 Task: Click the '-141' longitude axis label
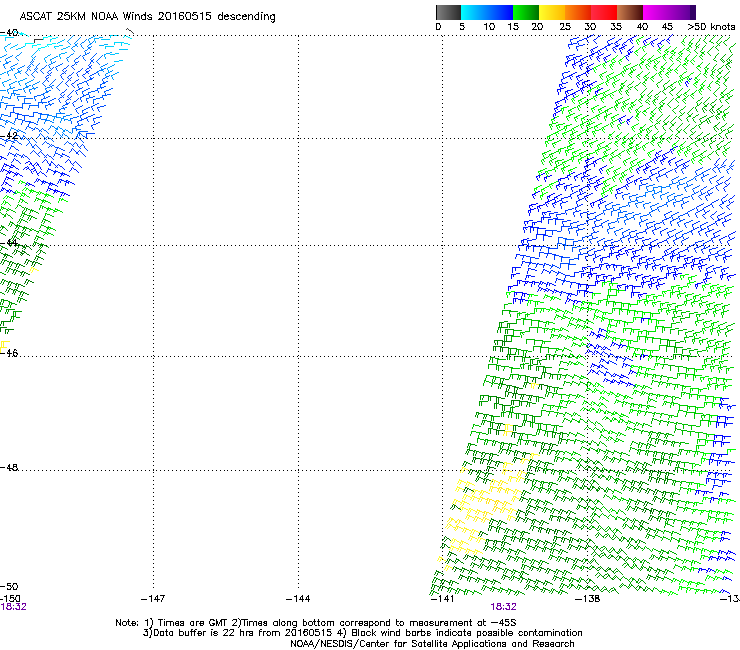pyautogui.click(x=442, y=599)
